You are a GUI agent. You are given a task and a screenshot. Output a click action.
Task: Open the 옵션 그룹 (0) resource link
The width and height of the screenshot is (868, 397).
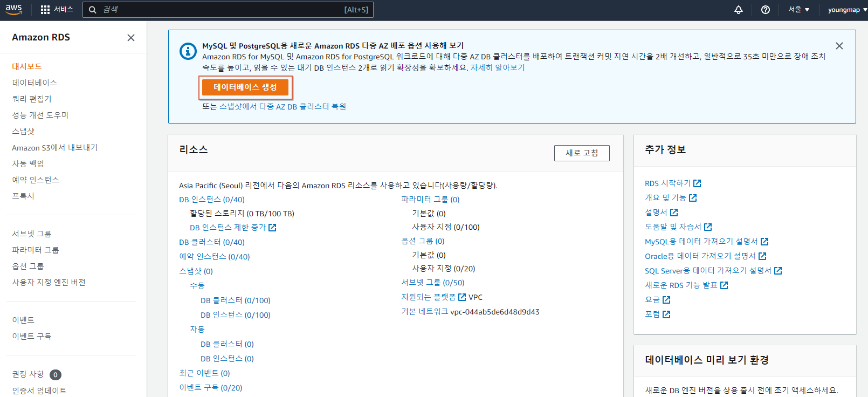tap(423, 241)
